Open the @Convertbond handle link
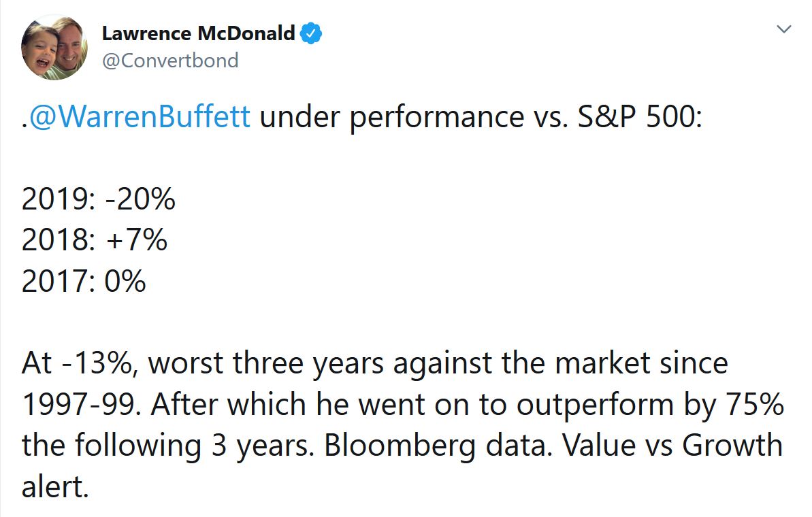 click(170, 61)
